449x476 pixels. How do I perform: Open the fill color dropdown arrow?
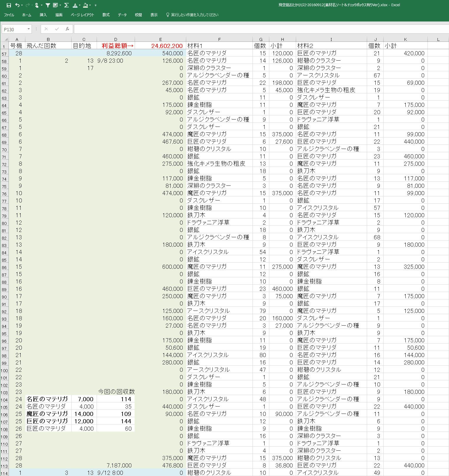(90, 5)
